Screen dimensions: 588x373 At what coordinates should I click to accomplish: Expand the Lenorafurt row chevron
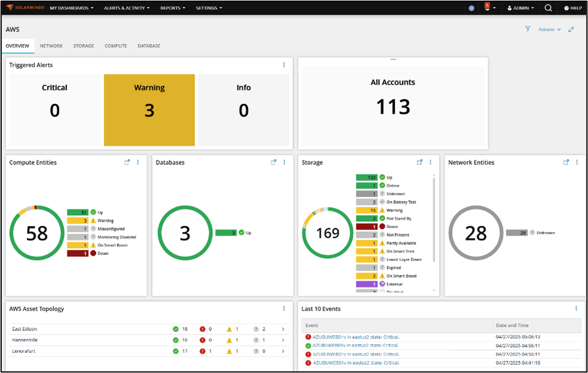283,351
